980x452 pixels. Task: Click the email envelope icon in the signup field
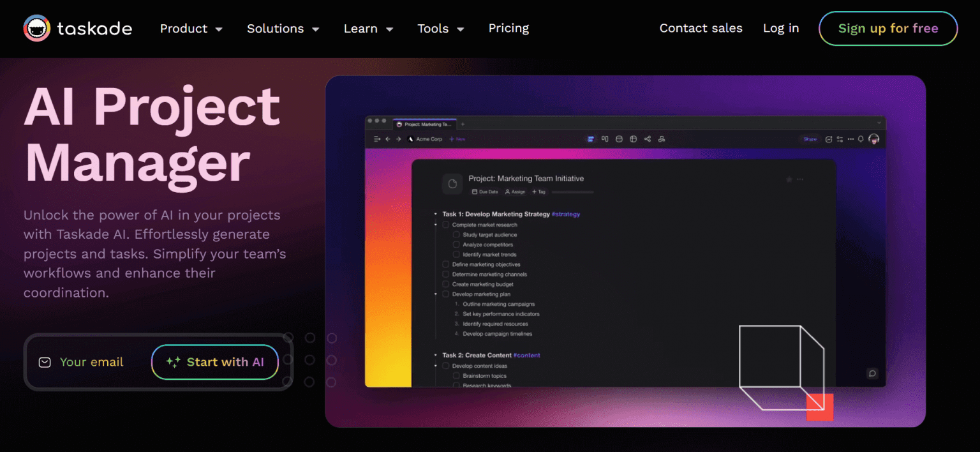(x=44, y=362)
